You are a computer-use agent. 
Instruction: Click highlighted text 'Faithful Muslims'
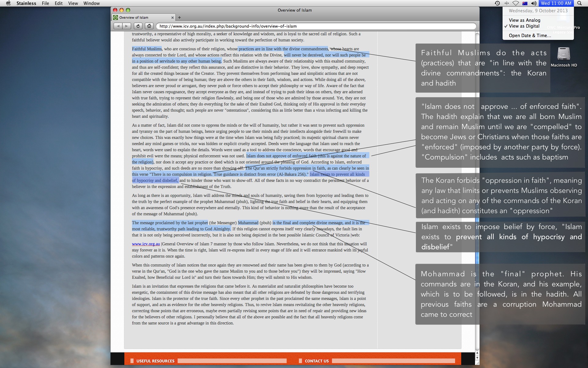[x=147, y=49]
